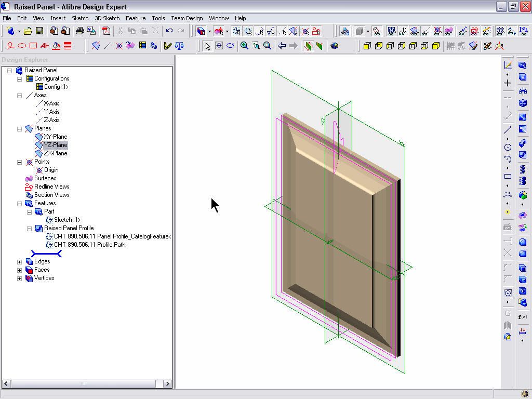Expand the Edges tree node
The height and width of the screenshot is (399, 532).
(x=20, y=261)
